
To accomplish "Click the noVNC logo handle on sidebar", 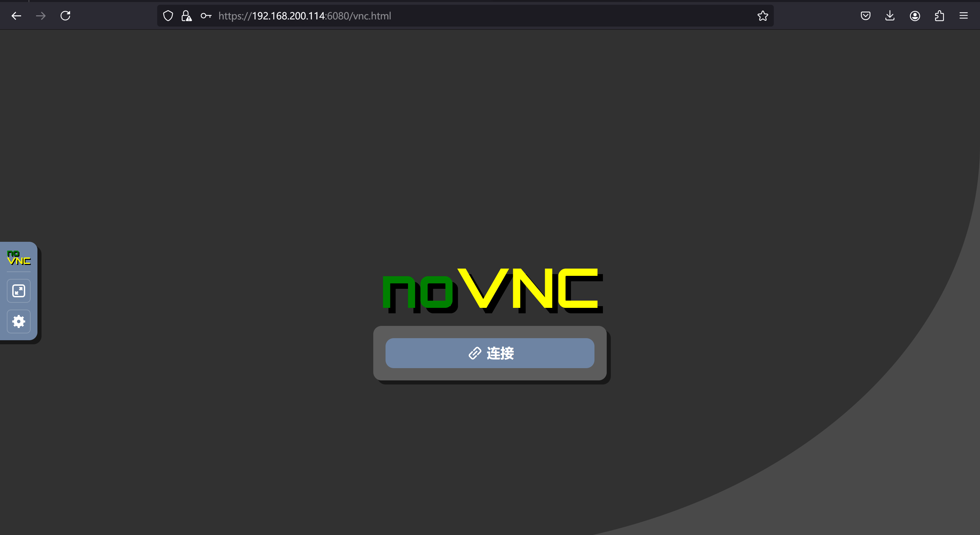I will tap(18, 258).
